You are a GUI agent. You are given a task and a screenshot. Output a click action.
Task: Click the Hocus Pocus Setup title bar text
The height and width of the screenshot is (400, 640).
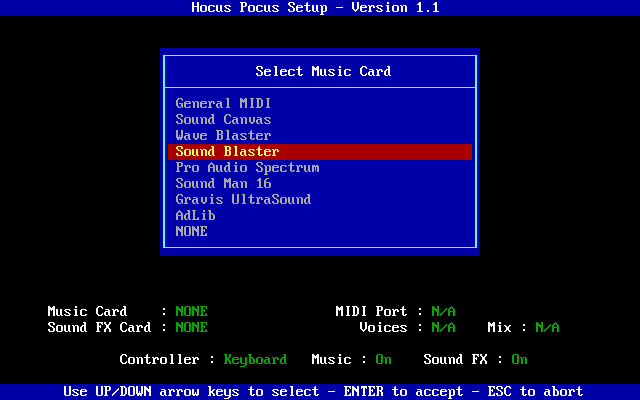(x=316, y=7)
